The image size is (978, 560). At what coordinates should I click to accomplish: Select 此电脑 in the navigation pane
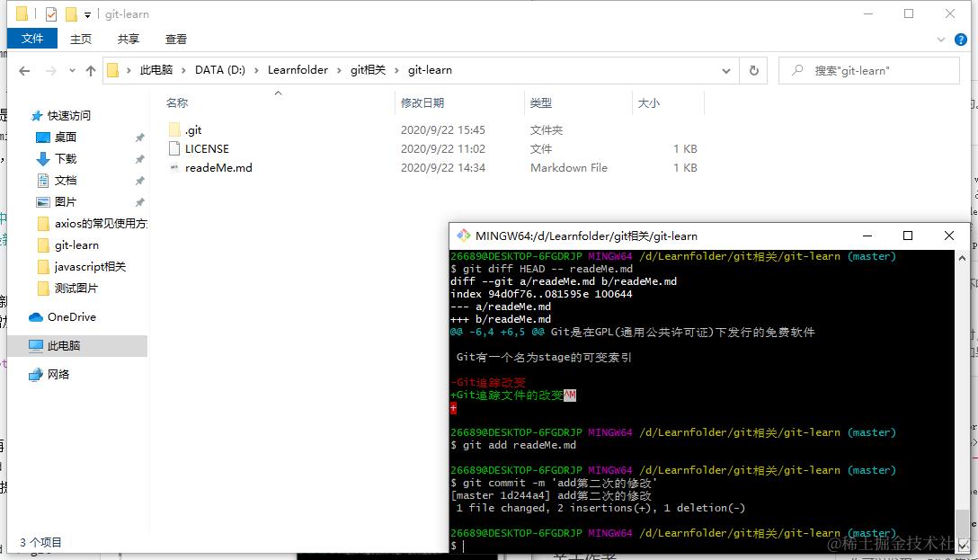coord(64,345)
